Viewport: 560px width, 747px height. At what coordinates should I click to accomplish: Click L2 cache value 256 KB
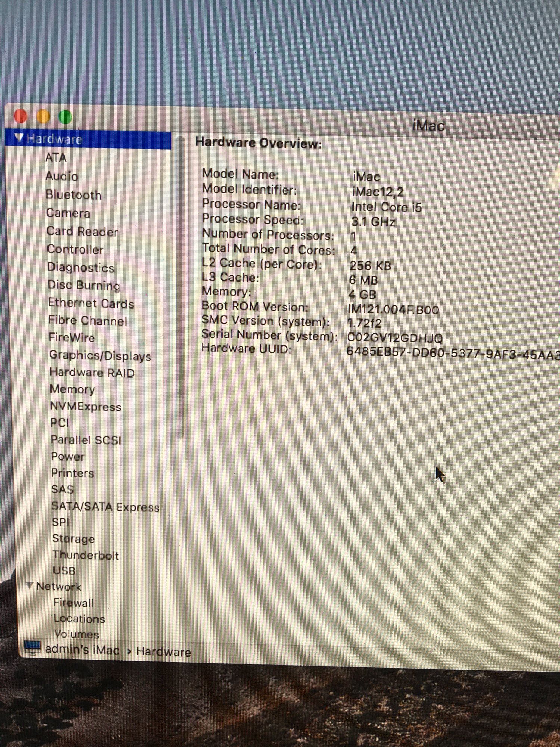tap(370, 266)
